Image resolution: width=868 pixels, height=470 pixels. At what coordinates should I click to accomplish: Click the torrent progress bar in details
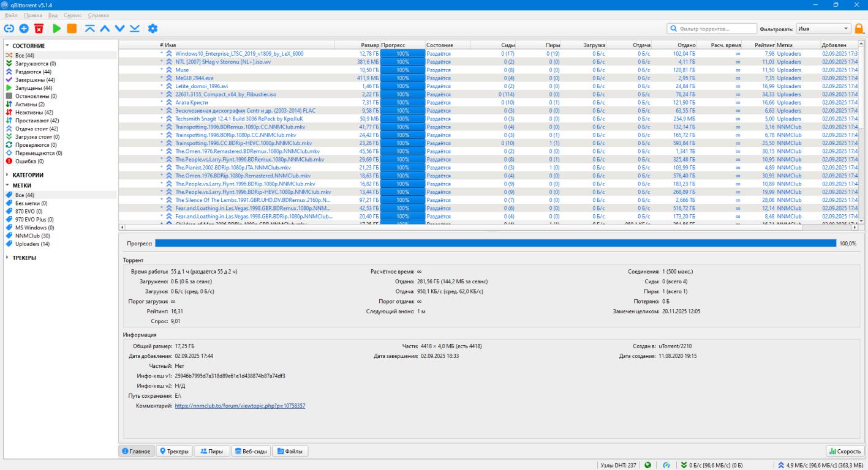click(x=495, y=243)
